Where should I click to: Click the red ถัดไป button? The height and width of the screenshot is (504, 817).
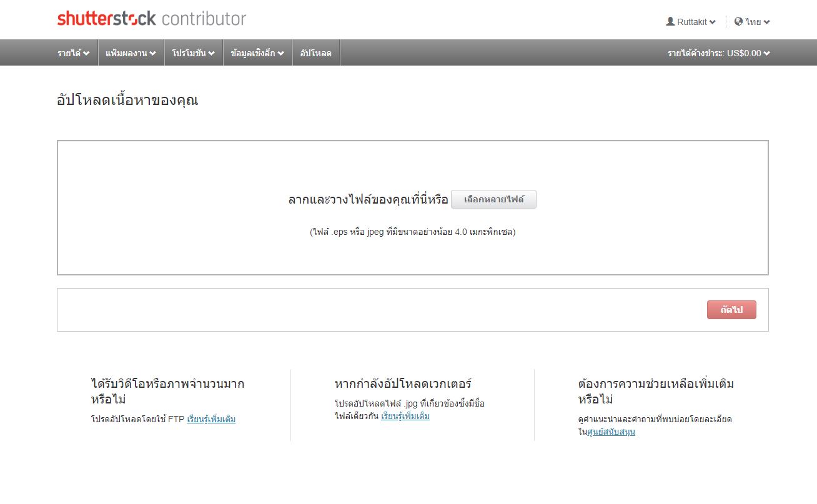(731, 310)
